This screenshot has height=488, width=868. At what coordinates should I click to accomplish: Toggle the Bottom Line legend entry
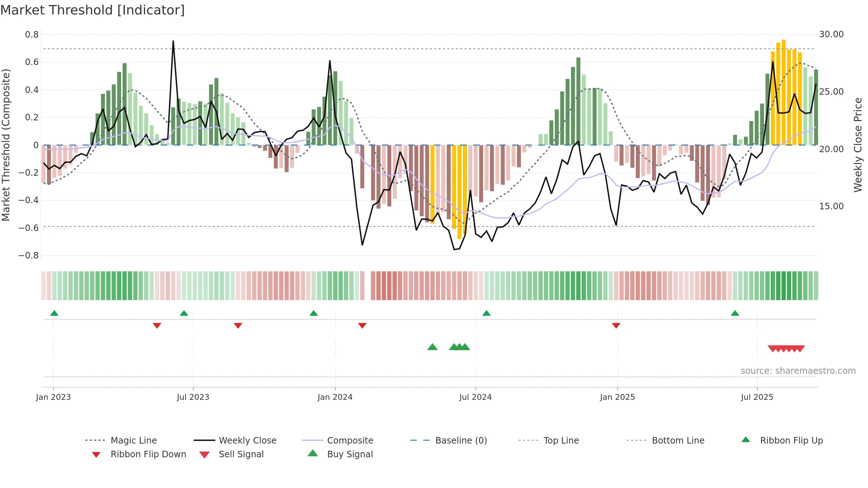click(x=665, y=440)
